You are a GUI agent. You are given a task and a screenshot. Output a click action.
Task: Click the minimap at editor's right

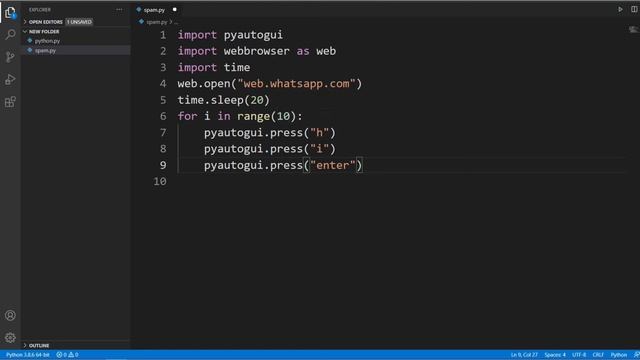click(x=633, y=29)
